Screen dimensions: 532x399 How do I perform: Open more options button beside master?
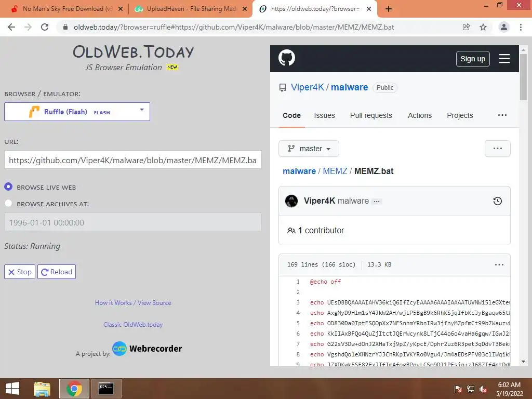pos(497,149)
